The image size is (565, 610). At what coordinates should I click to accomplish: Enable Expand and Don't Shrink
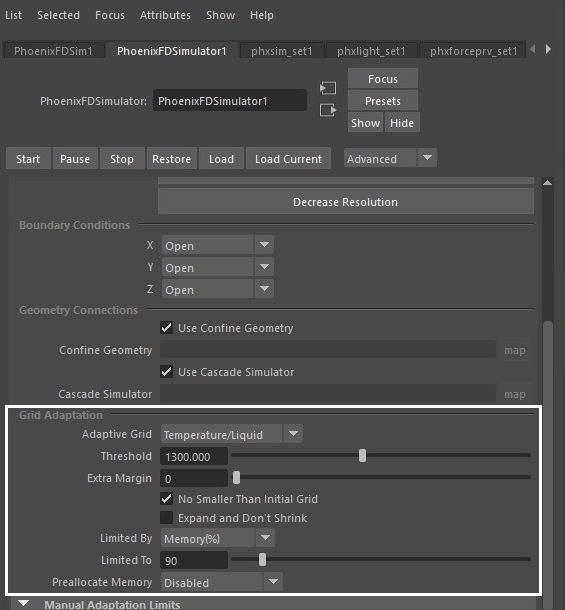(x=167, y=518)
